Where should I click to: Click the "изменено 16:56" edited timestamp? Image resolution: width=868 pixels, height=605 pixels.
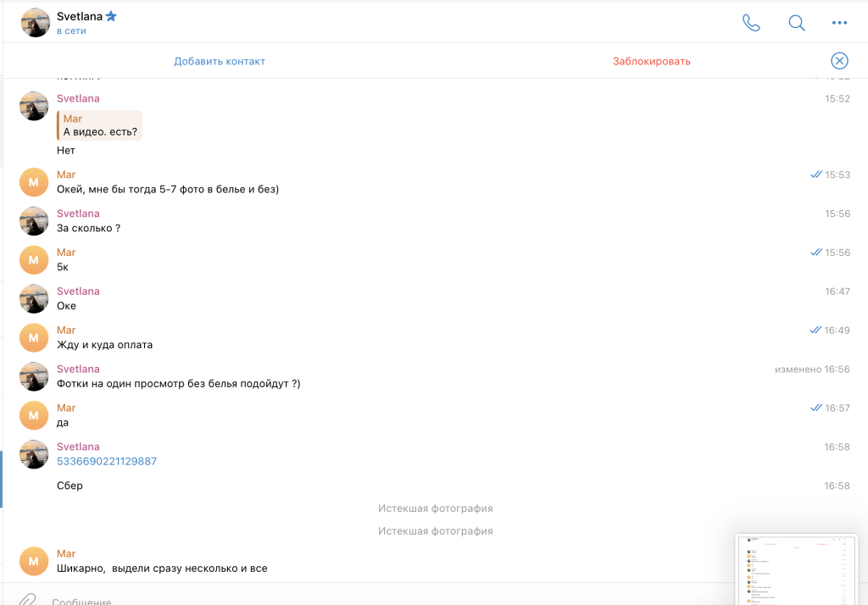[x=811, y=369]
